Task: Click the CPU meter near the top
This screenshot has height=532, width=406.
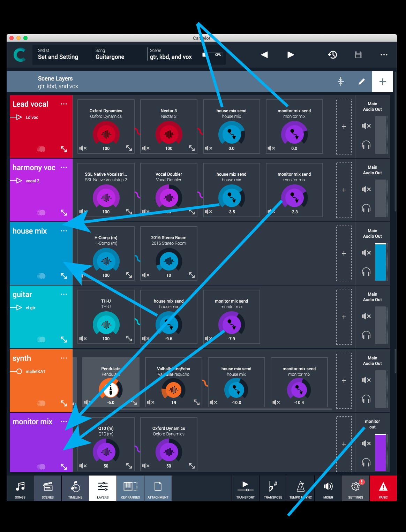Action: point(214,55)
